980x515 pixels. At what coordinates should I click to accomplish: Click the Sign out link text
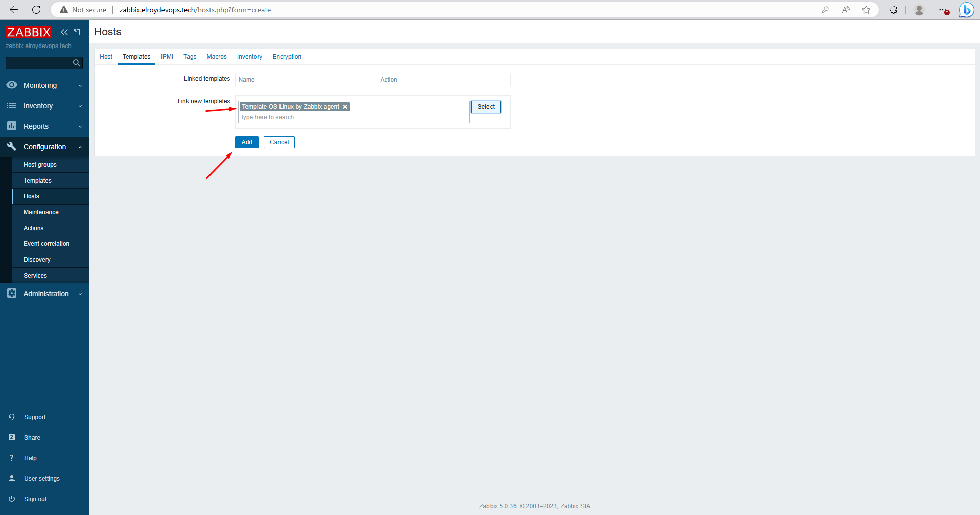pos(35,499)
